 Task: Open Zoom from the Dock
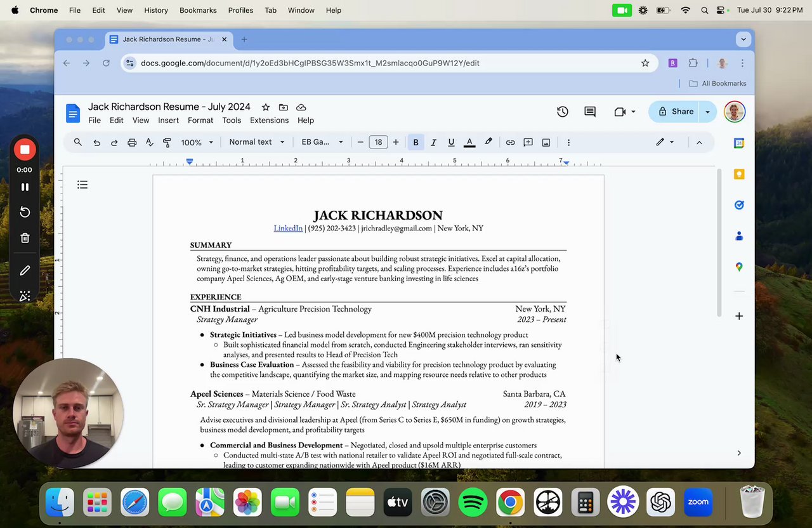[698, 503]
